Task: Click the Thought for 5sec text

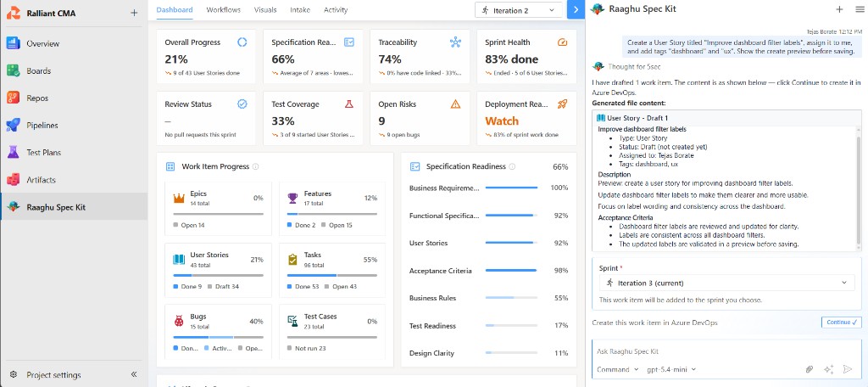Action: pos(634,66)
